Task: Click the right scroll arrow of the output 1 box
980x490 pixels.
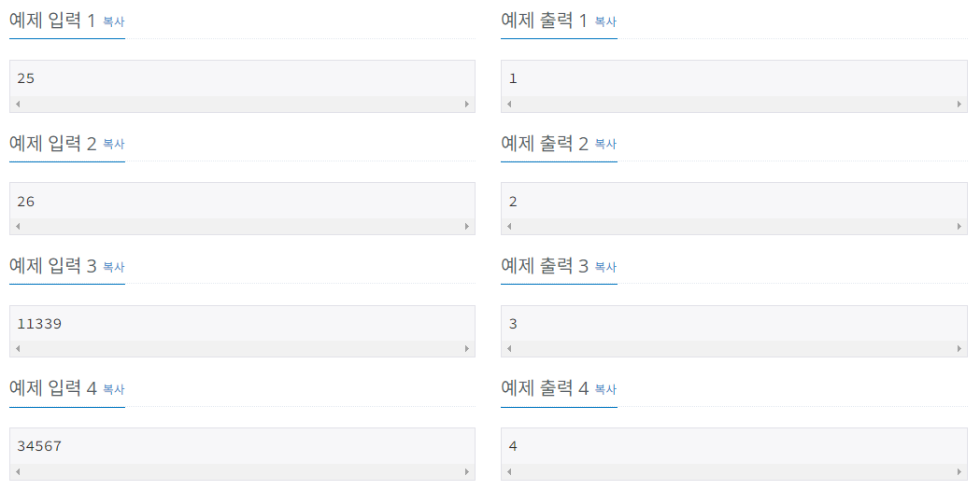Action: (959, 104)
